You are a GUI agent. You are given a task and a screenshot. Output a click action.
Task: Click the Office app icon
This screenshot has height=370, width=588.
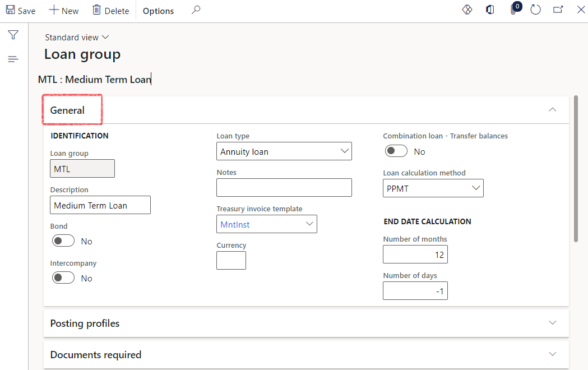pos(490,10)
